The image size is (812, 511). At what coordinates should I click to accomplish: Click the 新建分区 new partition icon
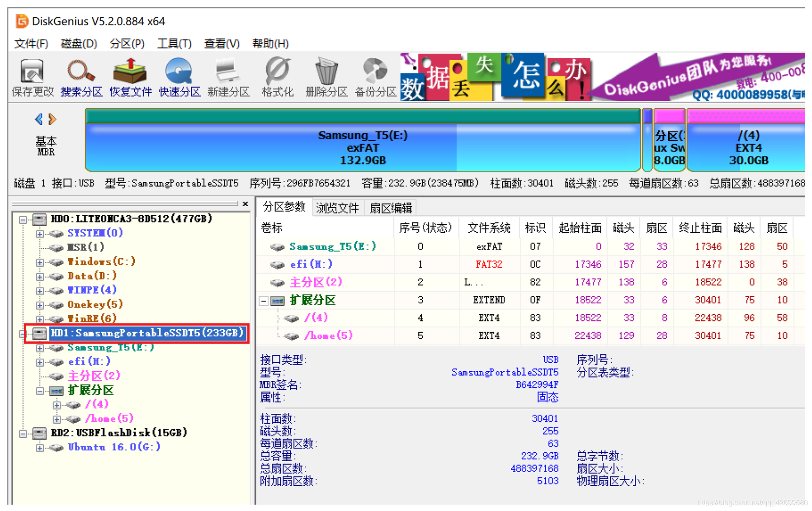click(228, 77)
